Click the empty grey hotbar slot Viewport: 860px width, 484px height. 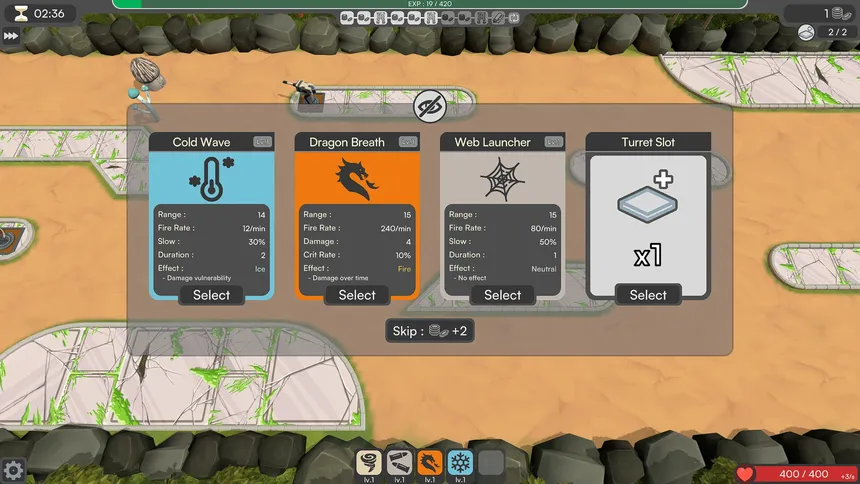(x=491, y=463)
